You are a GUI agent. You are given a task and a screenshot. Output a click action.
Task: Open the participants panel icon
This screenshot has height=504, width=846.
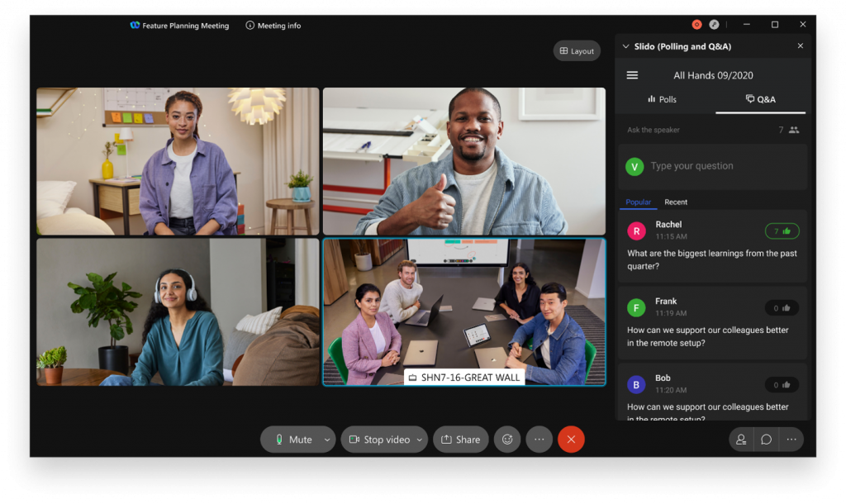[741, 440]
